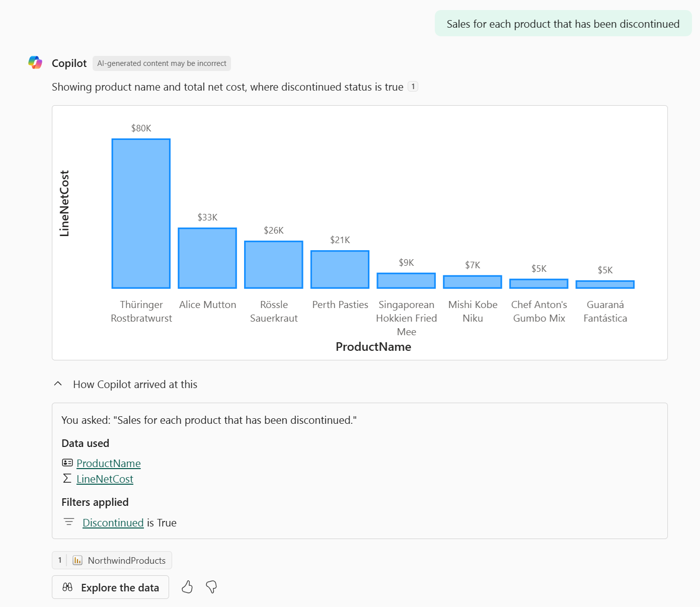Click the filter icon beside Discontinued
The width and height of the screenshot is (700, 607).
click(x=69, y=522)
